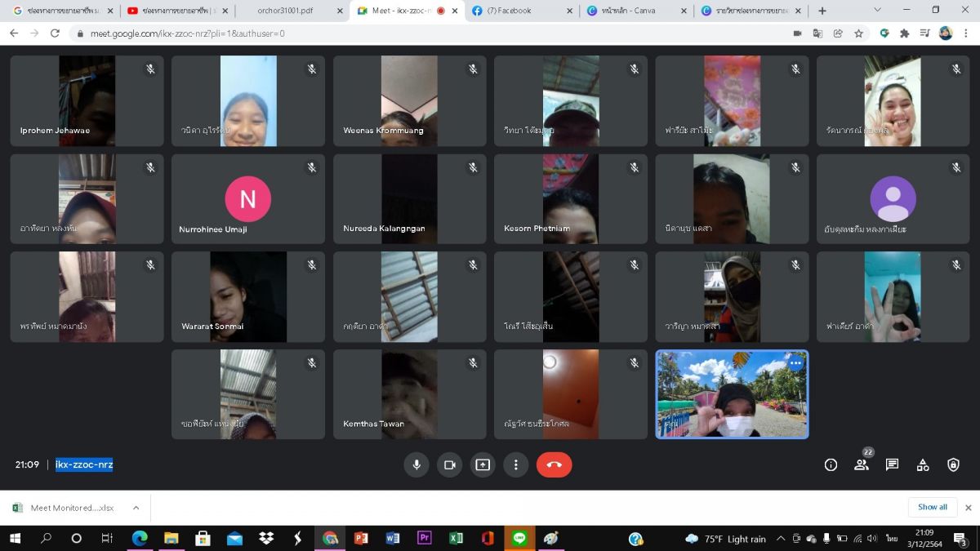Open more options three-dot menu in call bar

tap(515, 464)
